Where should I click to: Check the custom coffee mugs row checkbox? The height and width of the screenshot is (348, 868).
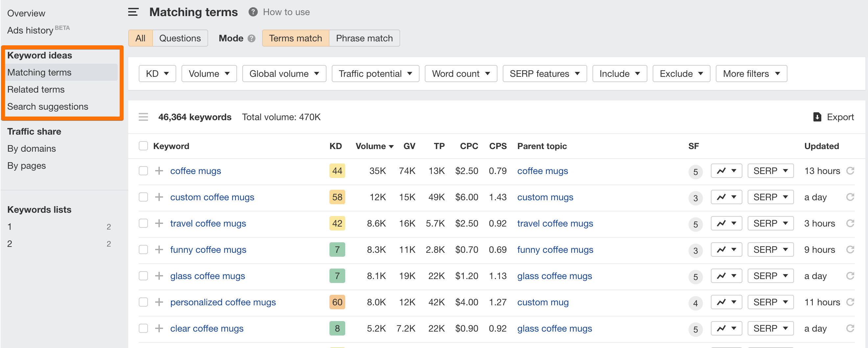click(143, 197)
